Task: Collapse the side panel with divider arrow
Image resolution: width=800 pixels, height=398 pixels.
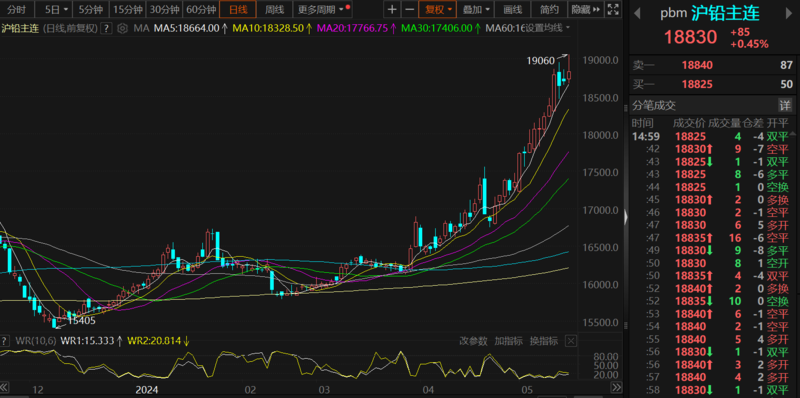Action: click(626, 217)
